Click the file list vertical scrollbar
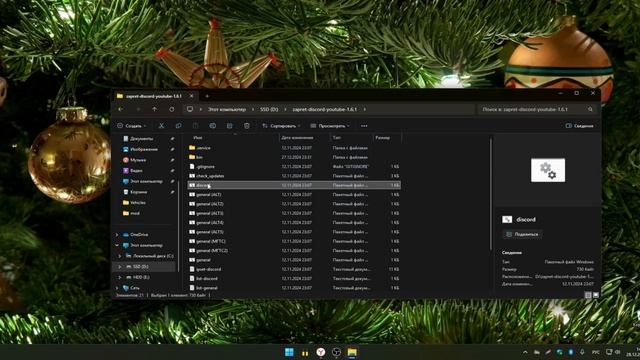640x360 pixels. pos(490,194)
